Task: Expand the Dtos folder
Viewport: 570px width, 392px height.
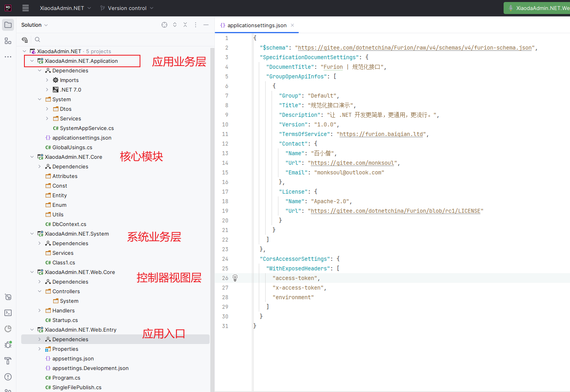Action: pyautogui.click(x=47, y=109)
